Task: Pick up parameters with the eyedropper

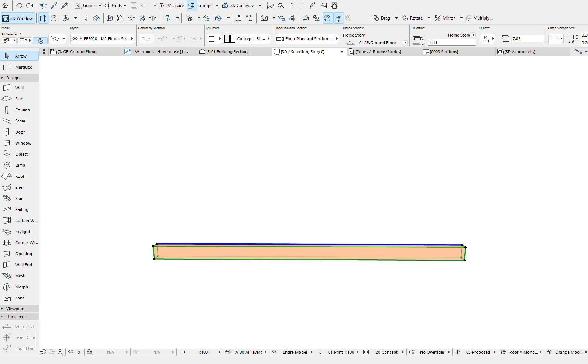Action: pyautogui.click(x=54, y=6)
